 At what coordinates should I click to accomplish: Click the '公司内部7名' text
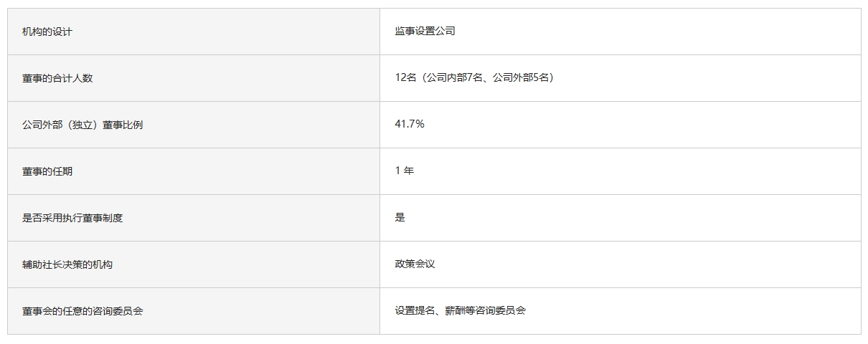click(453, 77)
